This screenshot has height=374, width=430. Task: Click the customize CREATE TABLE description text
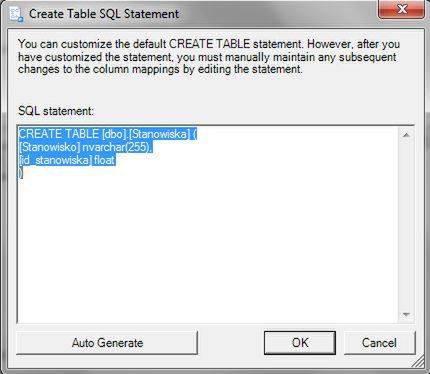(x=209, y=57)
